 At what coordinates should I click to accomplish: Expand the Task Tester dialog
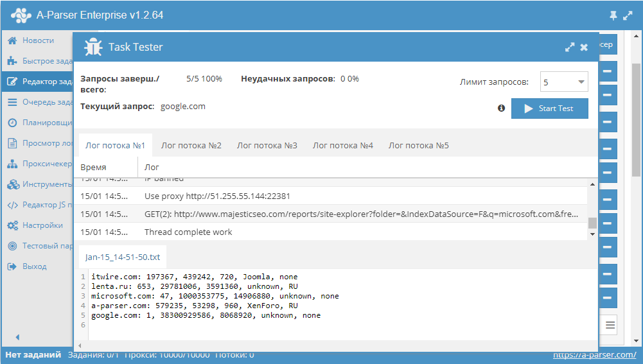570,47
